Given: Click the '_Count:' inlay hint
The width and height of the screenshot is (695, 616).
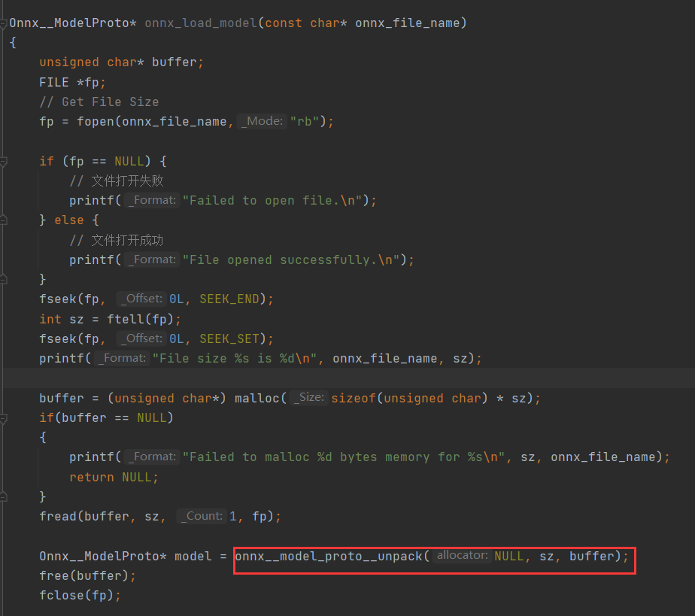Looking at the screenshot, I should point(202,516).
